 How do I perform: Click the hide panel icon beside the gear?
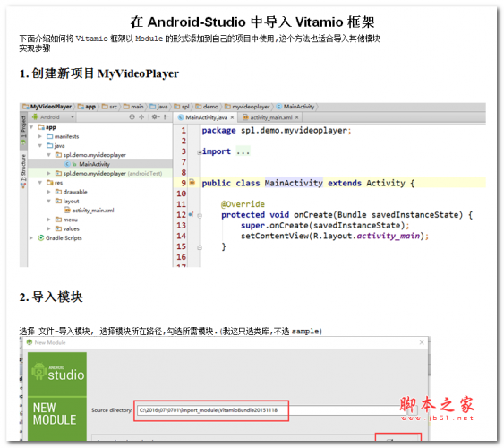click(167, 117)
